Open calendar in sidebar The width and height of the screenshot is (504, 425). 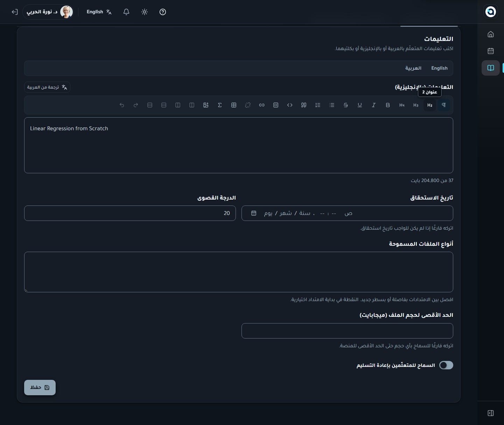(x=491, y=51)
